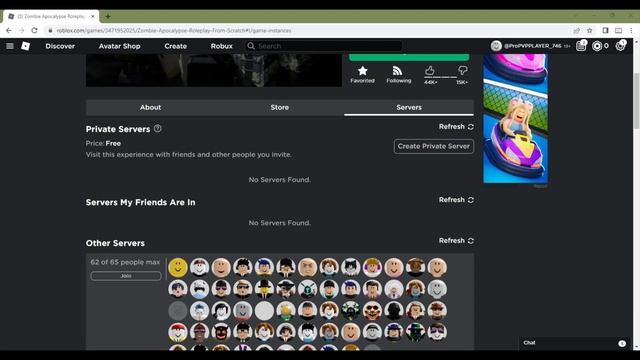Click the Roblox logo home icon

[x=25, y=46]
